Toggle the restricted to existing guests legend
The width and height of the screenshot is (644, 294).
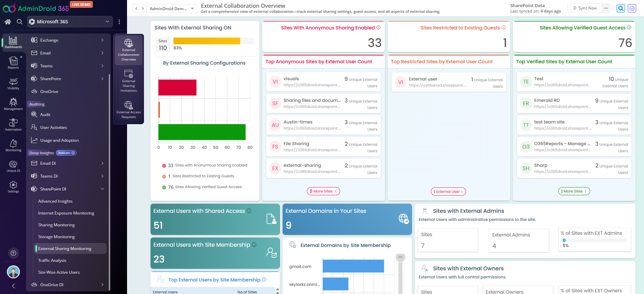201,176
